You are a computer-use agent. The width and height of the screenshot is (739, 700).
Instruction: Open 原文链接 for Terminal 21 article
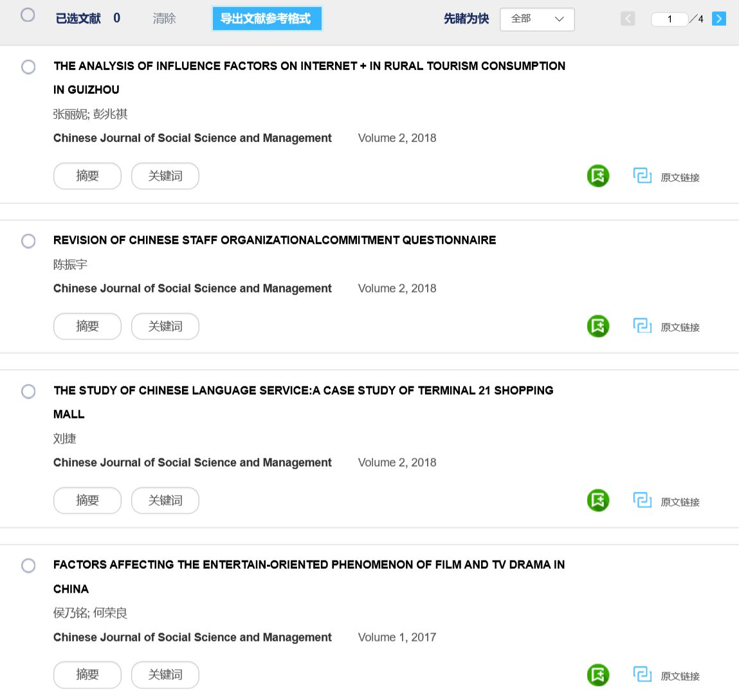[x=680, y=502]
